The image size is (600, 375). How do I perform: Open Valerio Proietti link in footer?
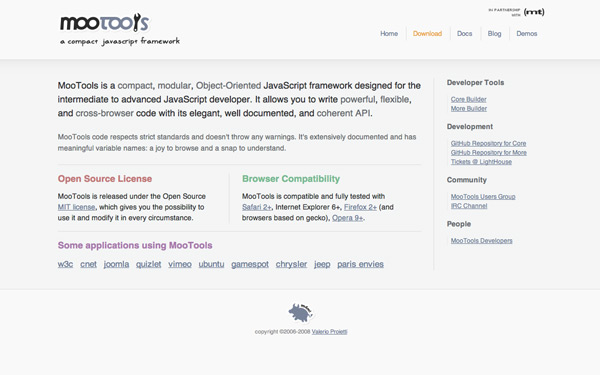tap(329, 332)
